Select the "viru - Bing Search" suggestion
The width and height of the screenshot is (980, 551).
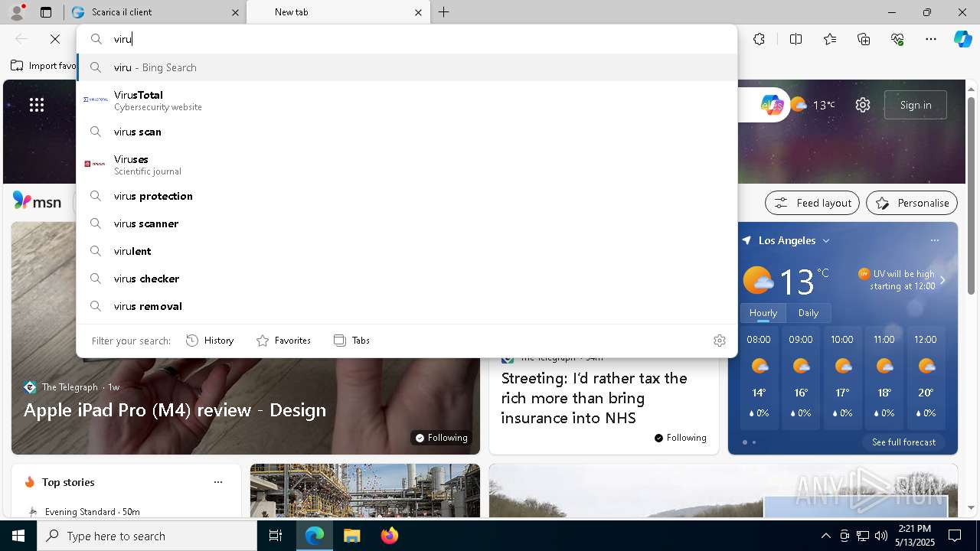pyautogui.click(x=407, y=67)
